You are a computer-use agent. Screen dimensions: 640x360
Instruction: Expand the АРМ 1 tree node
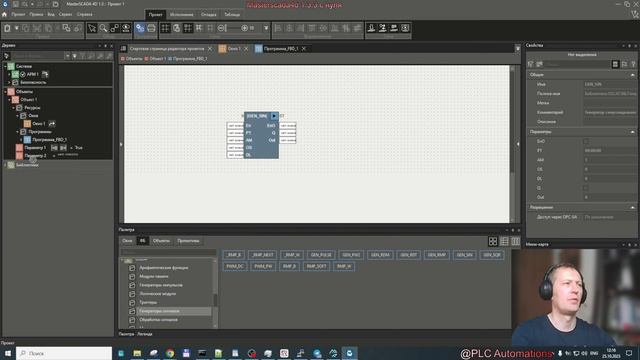9,74
